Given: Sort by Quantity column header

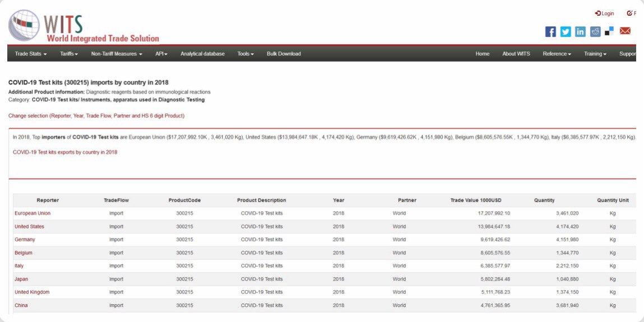Looking at the screenshot, I should (544, 200).
